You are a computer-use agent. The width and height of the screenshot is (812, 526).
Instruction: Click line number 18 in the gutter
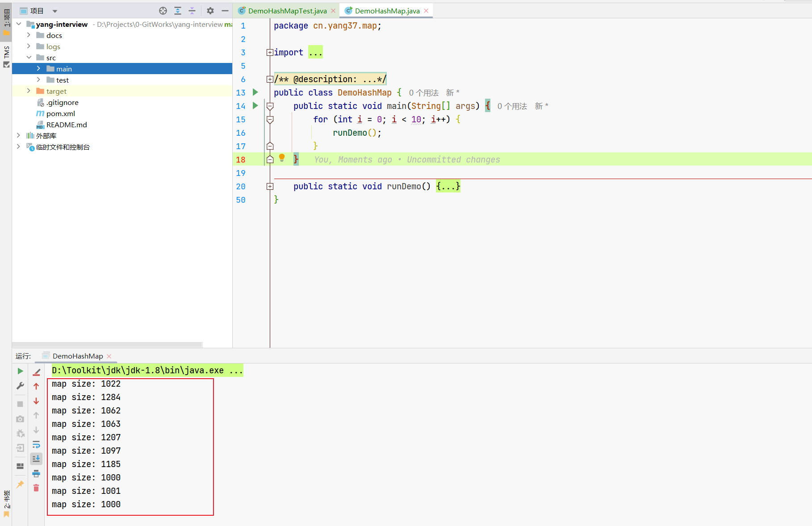pyautogui.click(x=241, y=159)
